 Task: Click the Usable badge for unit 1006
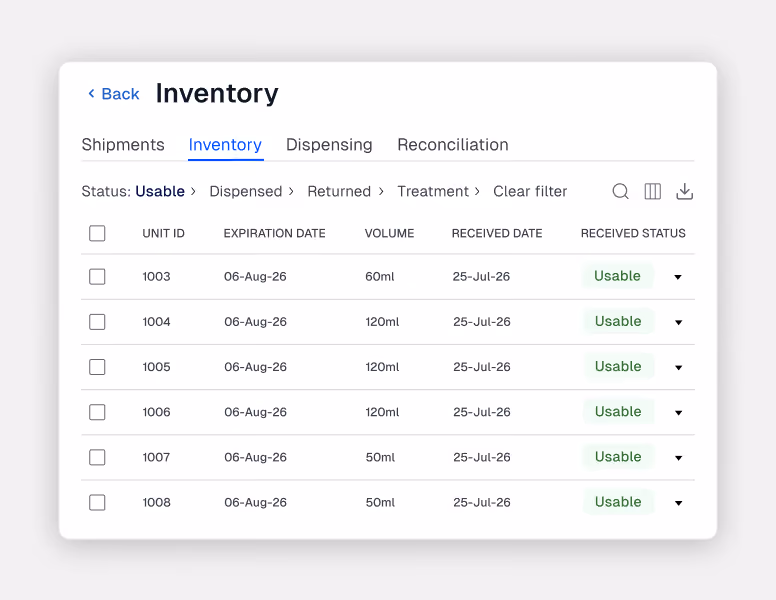click(618, 411)
